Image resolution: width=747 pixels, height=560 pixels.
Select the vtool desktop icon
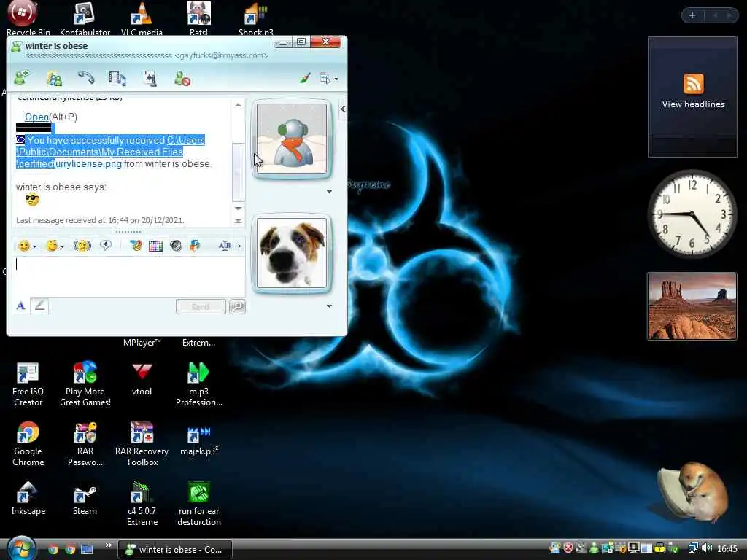click(x=142, y=380)
